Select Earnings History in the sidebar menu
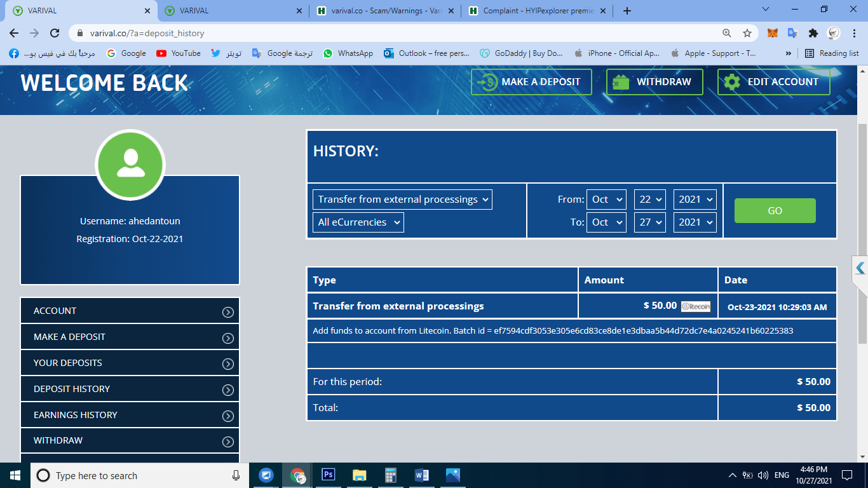868x488 pixels. click(130, 415)
